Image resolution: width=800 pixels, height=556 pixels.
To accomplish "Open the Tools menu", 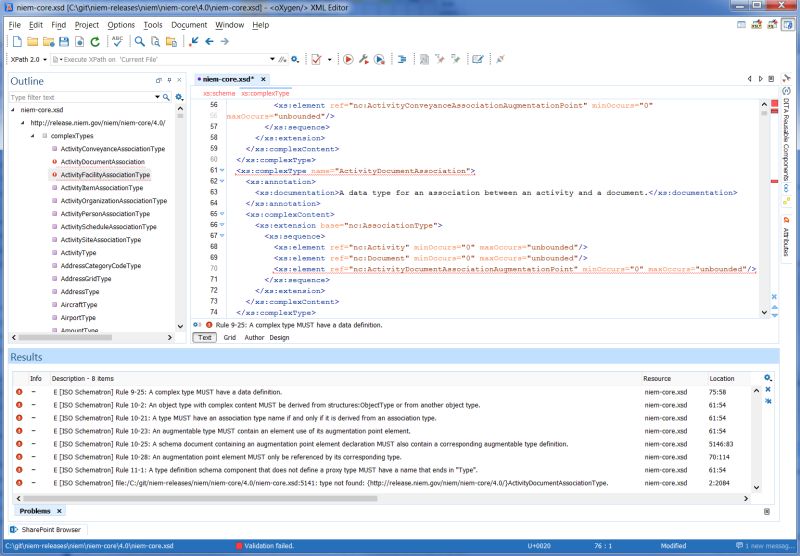I will (153, 25).
